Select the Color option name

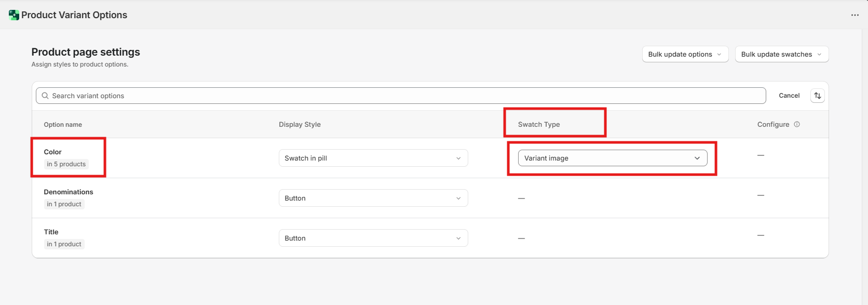pyautogui.click(x=52, y=152)
